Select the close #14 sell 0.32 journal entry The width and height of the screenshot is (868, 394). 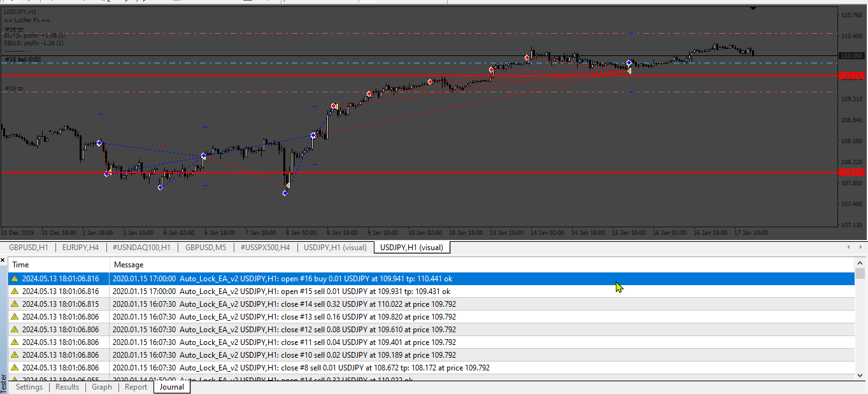tap(431, 304)
